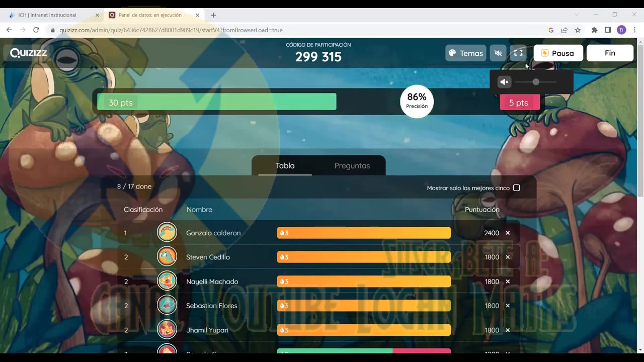Click the 8 / 17 done status
The width and height of the screenshot is (644, 362).
(134, 187)
